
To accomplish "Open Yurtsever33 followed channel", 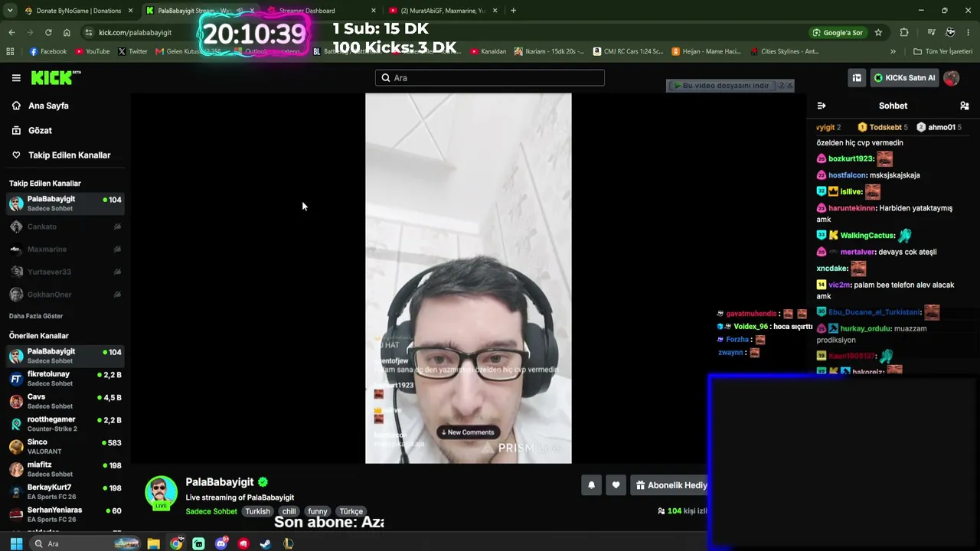I will pyautogui.click(x=64, y=272).
